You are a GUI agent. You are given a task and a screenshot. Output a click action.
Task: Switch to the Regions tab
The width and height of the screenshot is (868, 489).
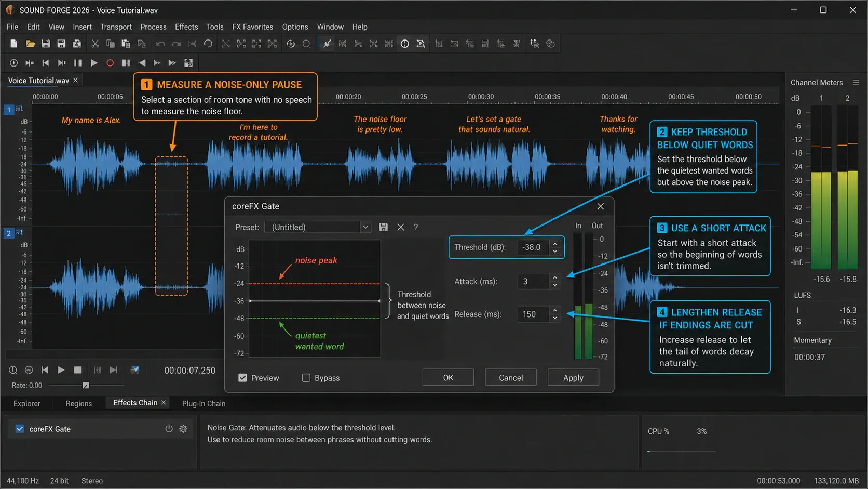point(79,403)
